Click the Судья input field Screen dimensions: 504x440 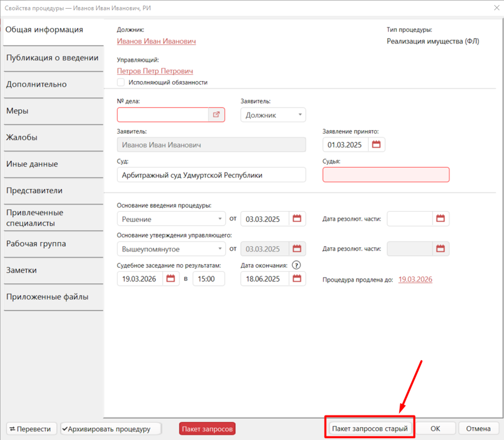(x=386, y=175)
